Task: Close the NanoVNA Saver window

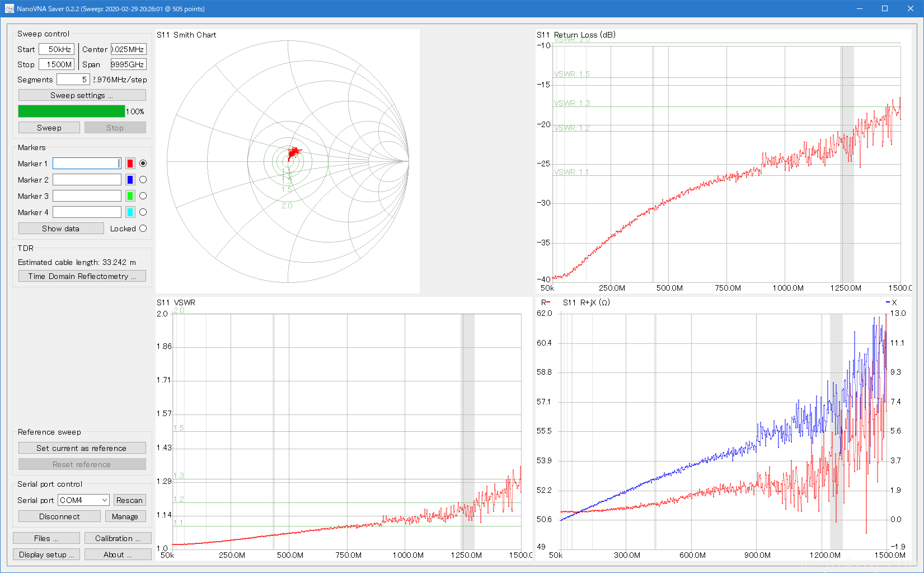Action: [x=911, y=8]
